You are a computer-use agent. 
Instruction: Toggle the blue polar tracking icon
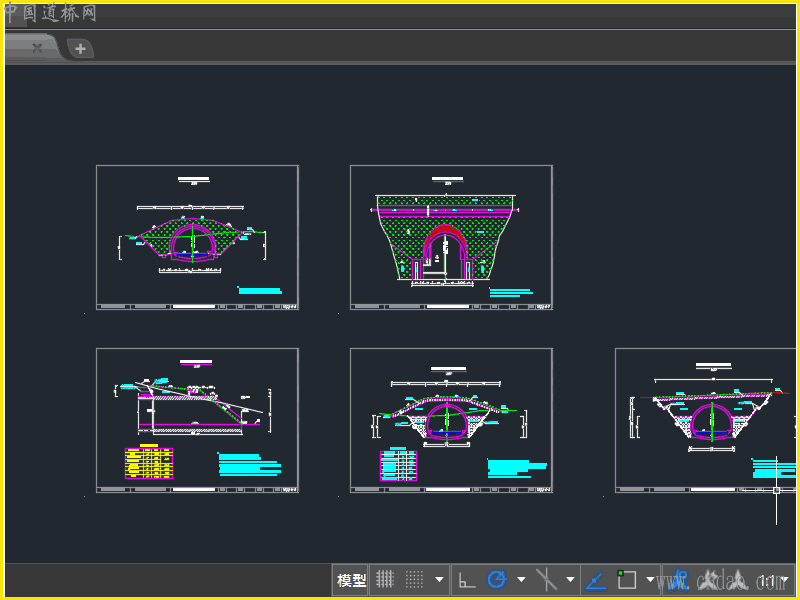(497, 580)
